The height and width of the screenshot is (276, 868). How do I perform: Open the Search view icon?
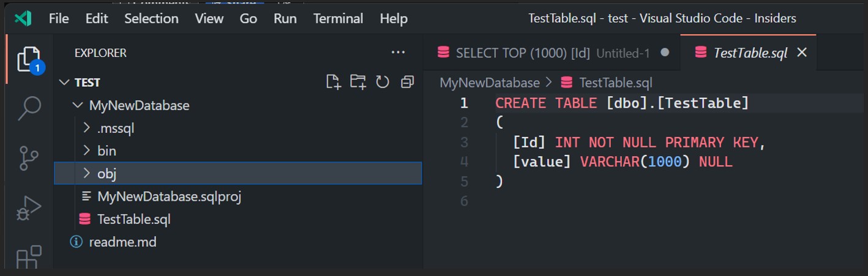pyautogui.click(x=28, y=108)
